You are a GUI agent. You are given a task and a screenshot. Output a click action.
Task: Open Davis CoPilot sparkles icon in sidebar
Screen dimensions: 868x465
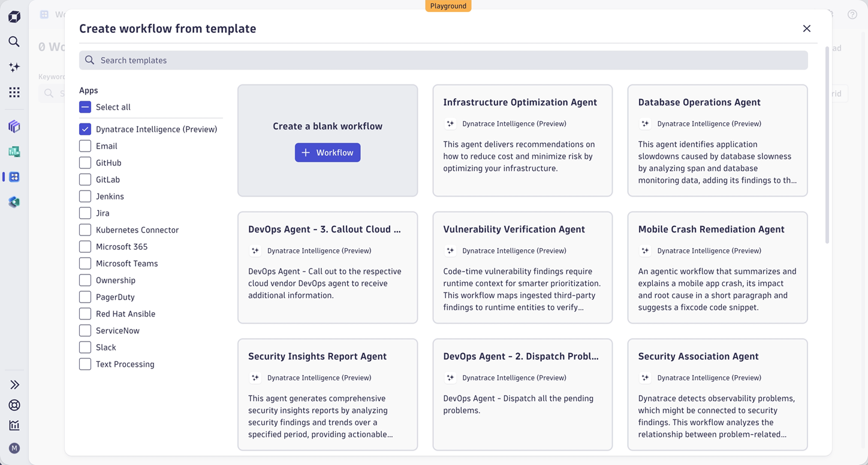[14, 67]
